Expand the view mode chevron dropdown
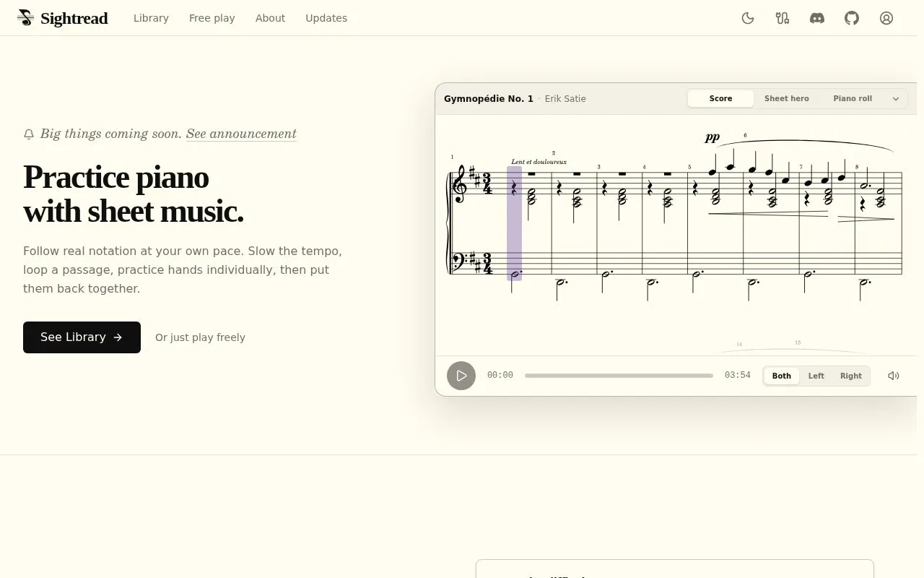This screenshot has width=924, height=578. click(896, 99)
